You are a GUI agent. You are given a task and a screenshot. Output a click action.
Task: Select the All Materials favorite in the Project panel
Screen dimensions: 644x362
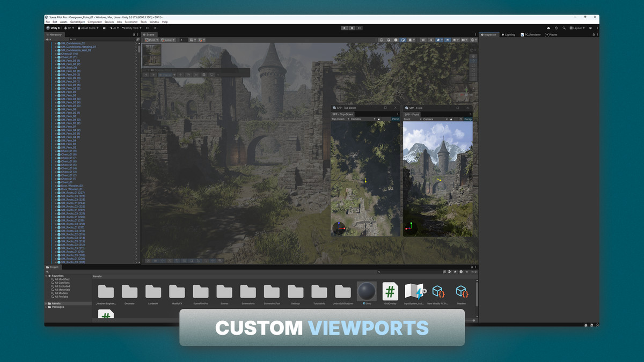click(x=61, y=290)
